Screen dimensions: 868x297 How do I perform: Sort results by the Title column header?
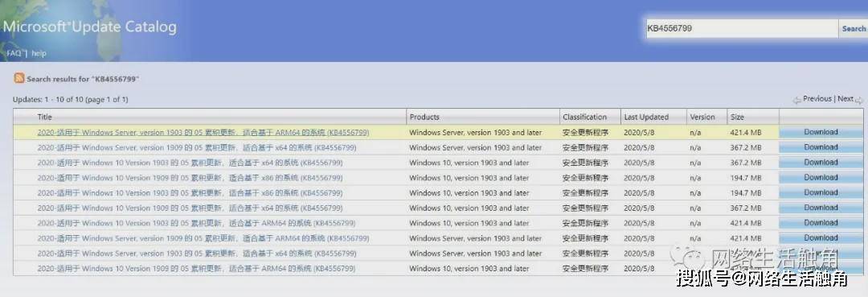[44, 117]
